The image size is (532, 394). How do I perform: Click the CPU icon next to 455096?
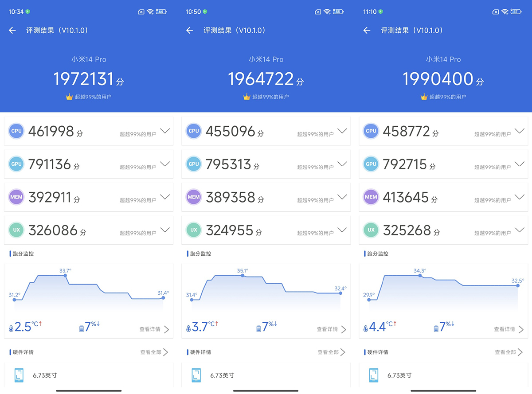coord(194,131)
